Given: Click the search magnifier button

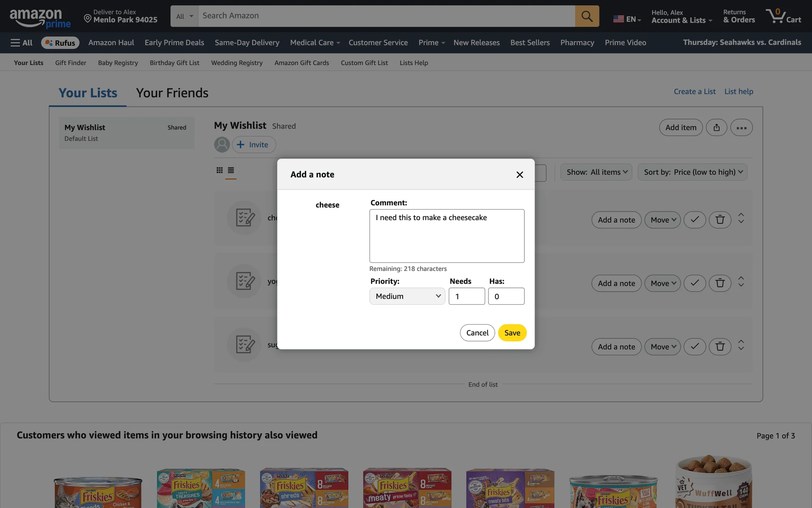Looking at the screenshot, I should 587,16.
